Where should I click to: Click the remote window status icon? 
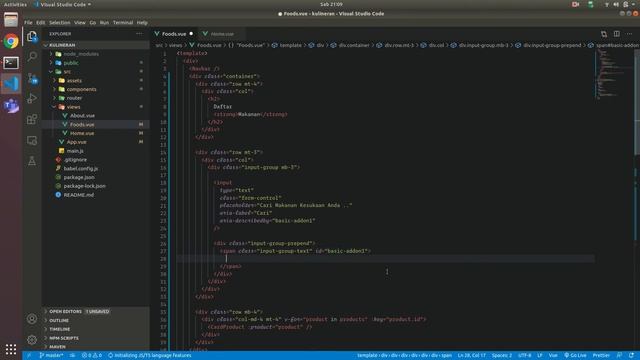point(29,356)
